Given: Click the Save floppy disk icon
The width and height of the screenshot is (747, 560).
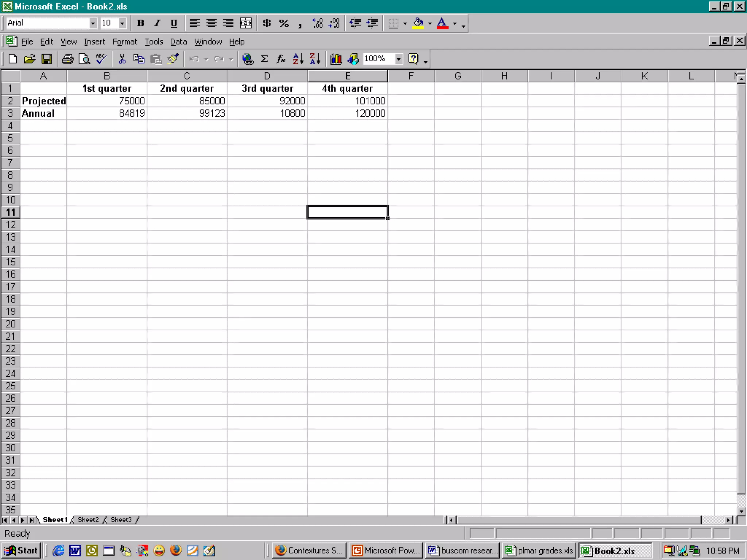Looking at the screenshot, I should 47,59.
